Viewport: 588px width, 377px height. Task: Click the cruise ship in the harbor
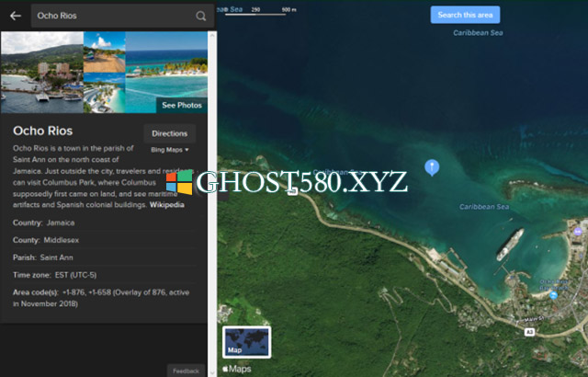(510, 245)
